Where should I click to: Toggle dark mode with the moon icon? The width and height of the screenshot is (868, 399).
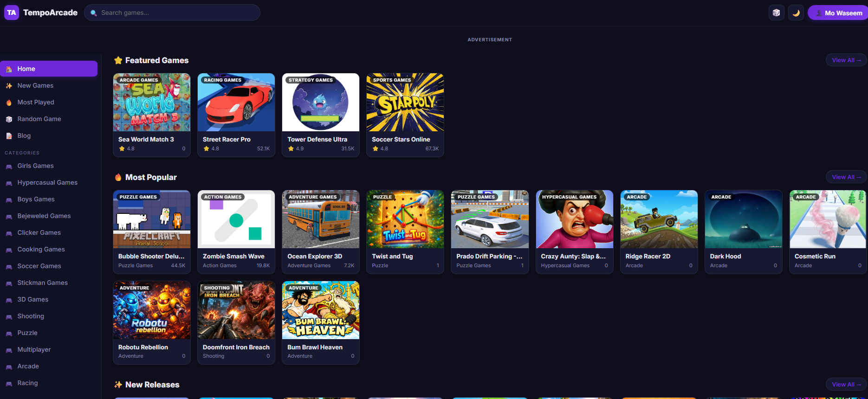click(796, 13)
